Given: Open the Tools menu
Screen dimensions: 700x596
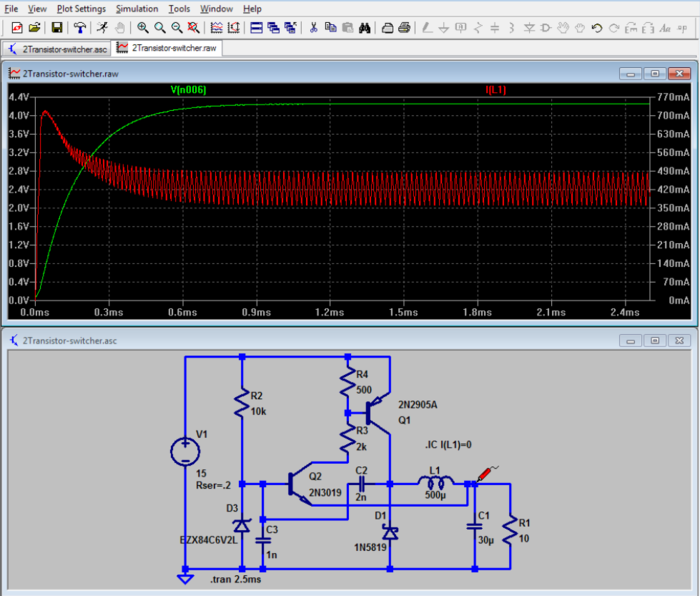Looking at the screenshot, I should (x=179, y=9).
